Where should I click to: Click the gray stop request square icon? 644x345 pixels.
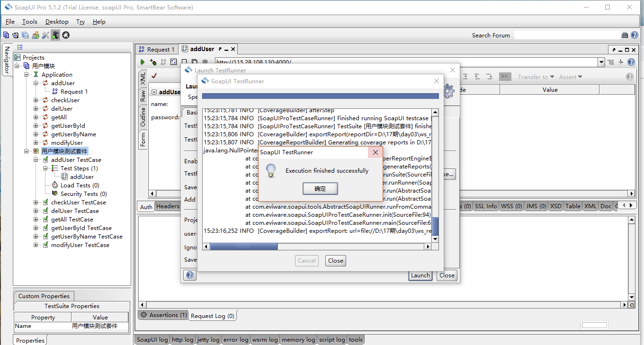click(205, 62)
